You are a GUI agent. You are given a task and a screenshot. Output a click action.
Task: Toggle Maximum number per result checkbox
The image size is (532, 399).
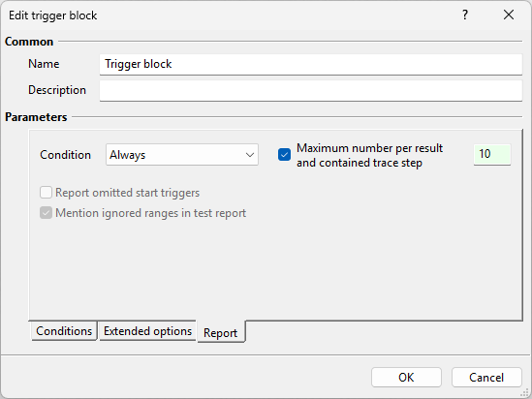(x=284, y=155)
